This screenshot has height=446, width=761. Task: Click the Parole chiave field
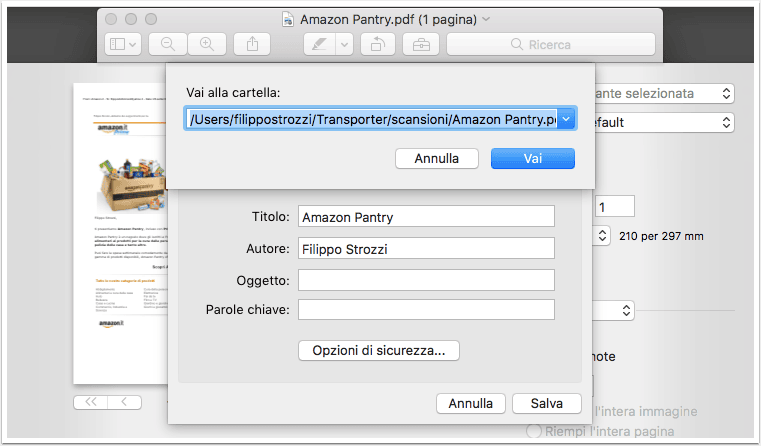[426, 310]
